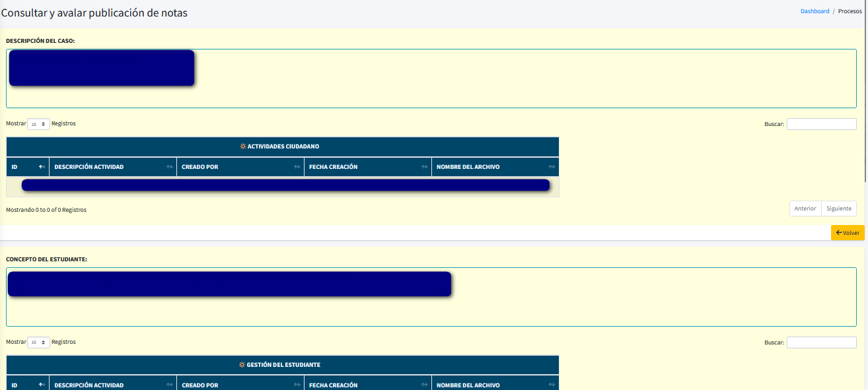Focus the Buscar field above Gestión del Estudiante

(x=821, y=342)
